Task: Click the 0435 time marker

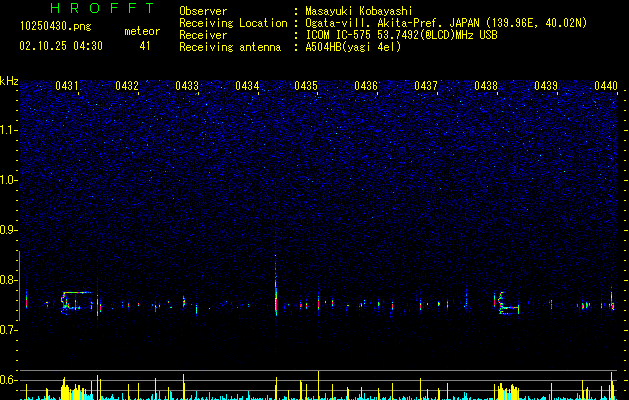Action: [x=306, y=86]
